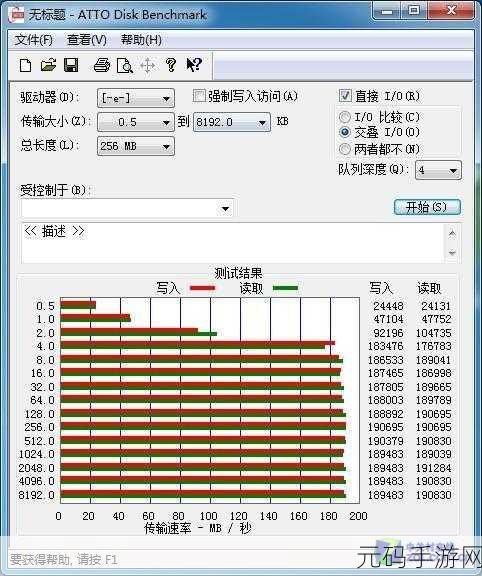Maximize the ATTO Disk Benchmark window

pos(414,11)
